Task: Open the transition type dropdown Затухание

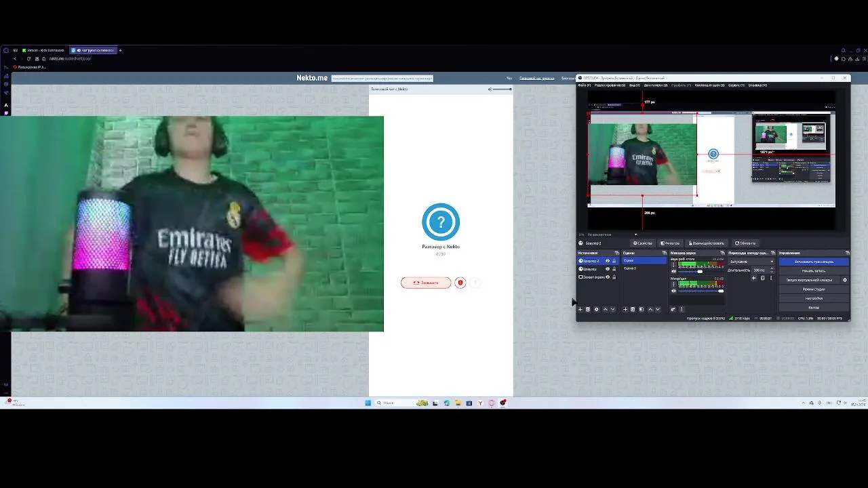Action: [x=751, y=262]
